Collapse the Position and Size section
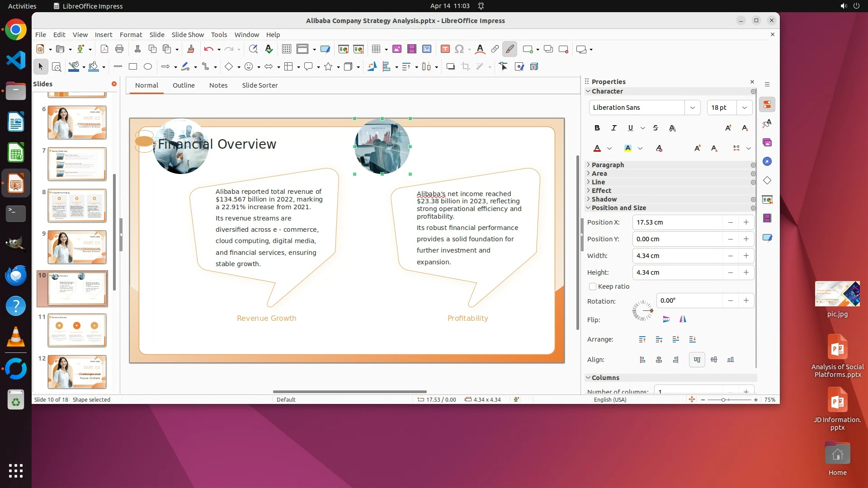Image resolution: width=868 pixels, height=488 pixels. [618, 208]
